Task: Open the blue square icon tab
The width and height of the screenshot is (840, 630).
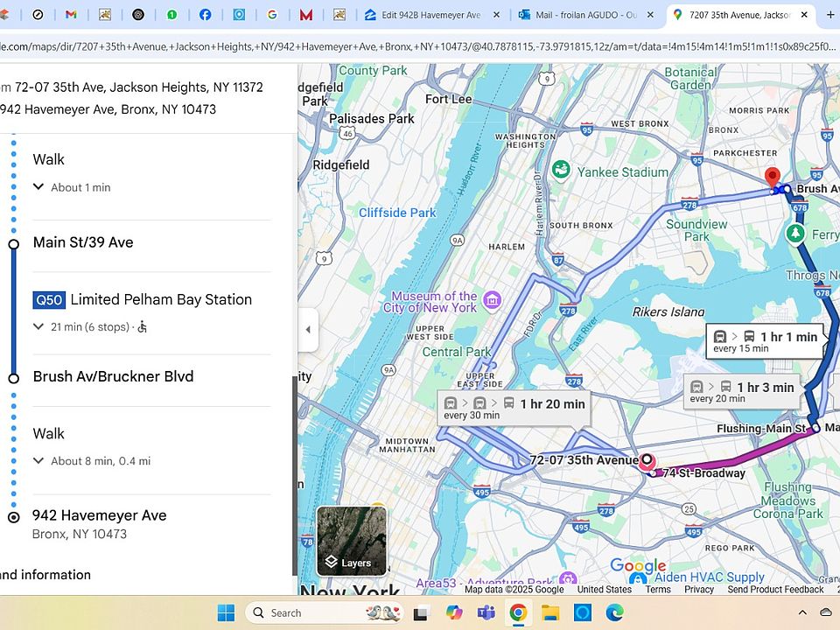Action: 239,15
